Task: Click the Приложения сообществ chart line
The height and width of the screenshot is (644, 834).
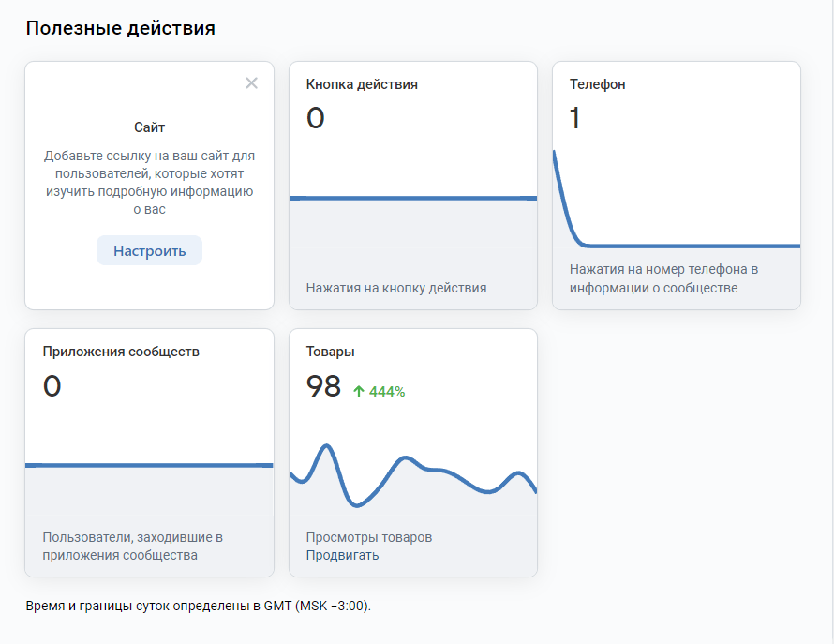Action: click(149, 465)
